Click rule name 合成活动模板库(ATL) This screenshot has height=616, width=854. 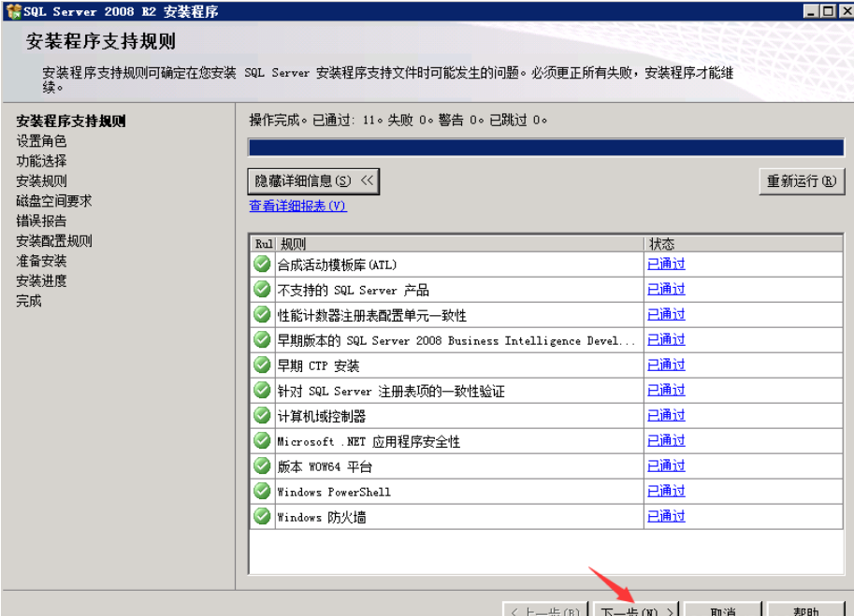pyautogui.click(x=337, y=265)
